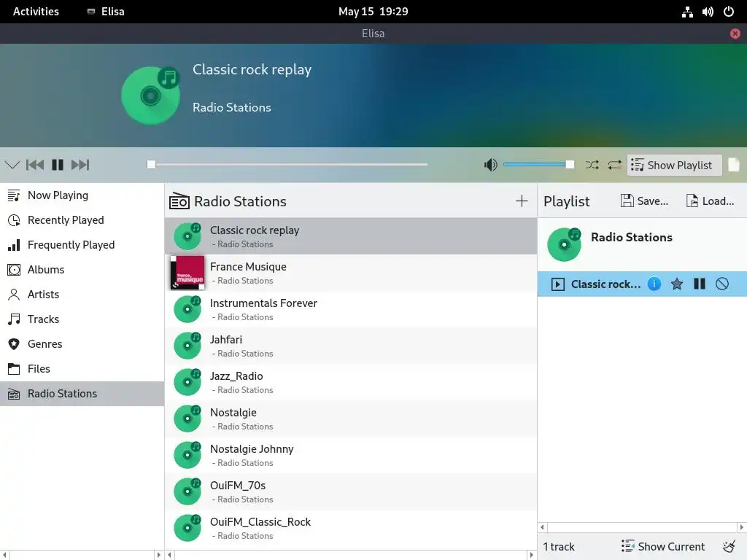Select the Classic rock replay station row
This screenshot has width=747, height=560.
(x=351, y=236)
